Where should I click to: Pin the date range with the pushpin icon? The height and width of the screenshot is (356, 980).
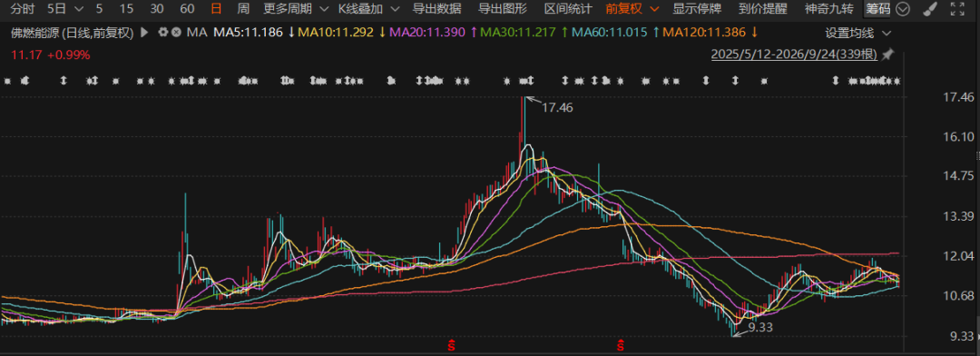(887, 55)
